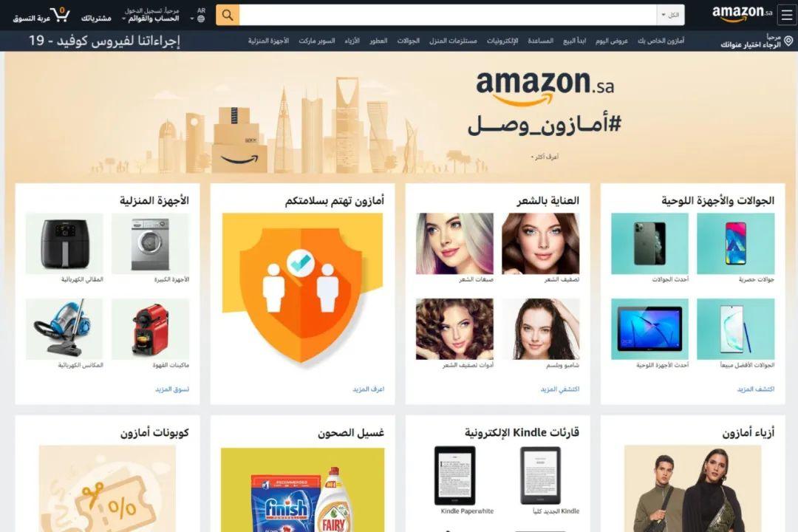Click تسوق المزيد link under home appliances
This screenshot has width=798, height=532.
(172, 389)
